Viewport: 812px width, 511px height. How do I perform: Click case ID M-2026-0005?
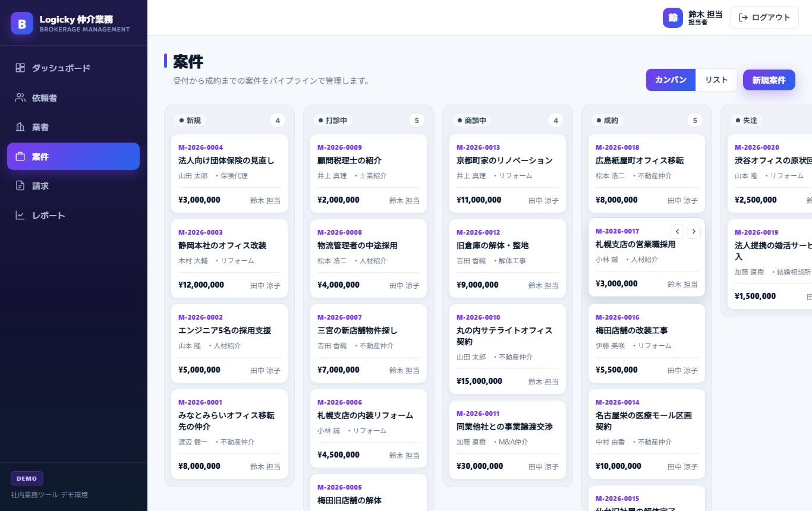[339, 487]
